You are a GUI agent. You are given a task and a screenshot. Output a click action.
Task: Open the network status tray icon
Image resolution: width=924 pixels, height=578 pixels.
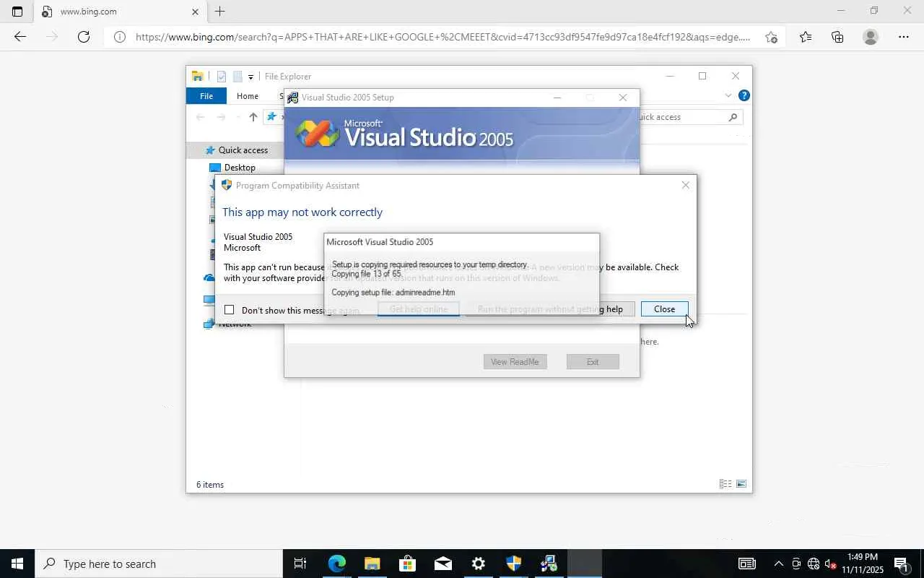pos(814,564)
